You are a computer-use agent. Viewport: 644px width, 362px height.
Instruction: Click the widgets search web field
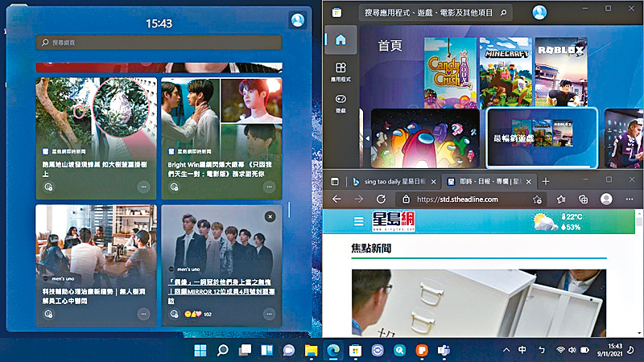159,43
